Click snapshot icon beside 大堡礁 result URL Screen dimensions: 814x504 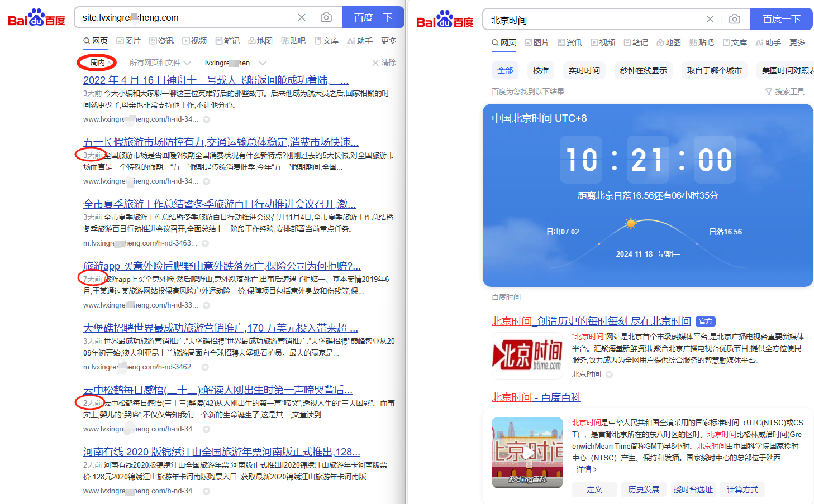coord(206,367)
